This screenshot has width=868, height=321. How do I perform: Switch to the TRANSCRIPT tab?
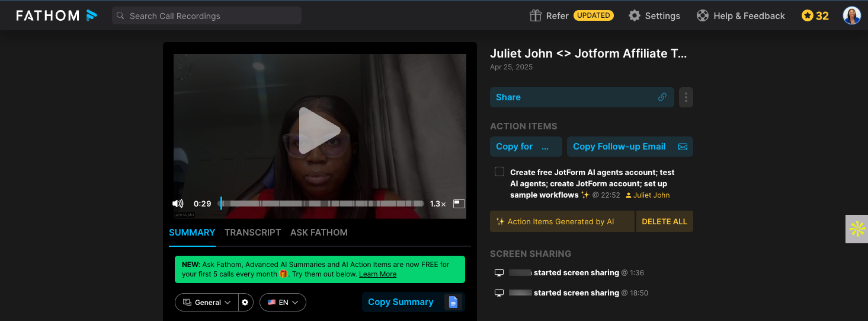click(x=252, y=233)
